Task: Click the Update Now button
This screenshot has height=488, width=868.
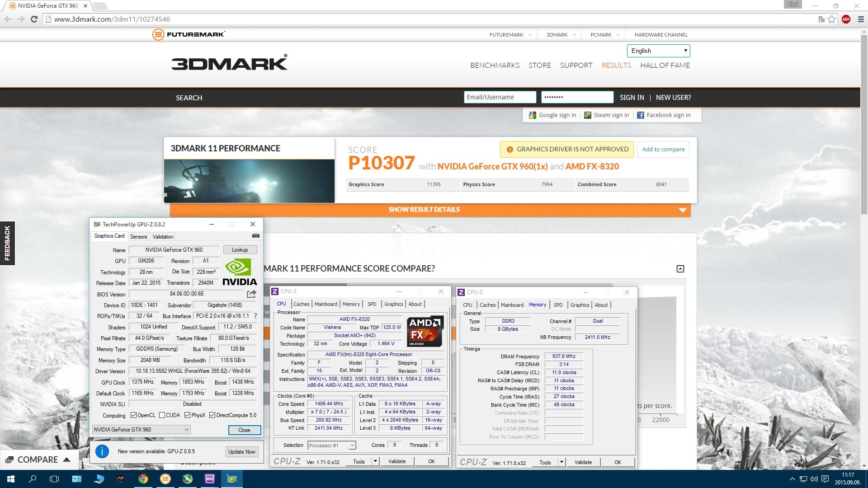Action: click(241, 452)
